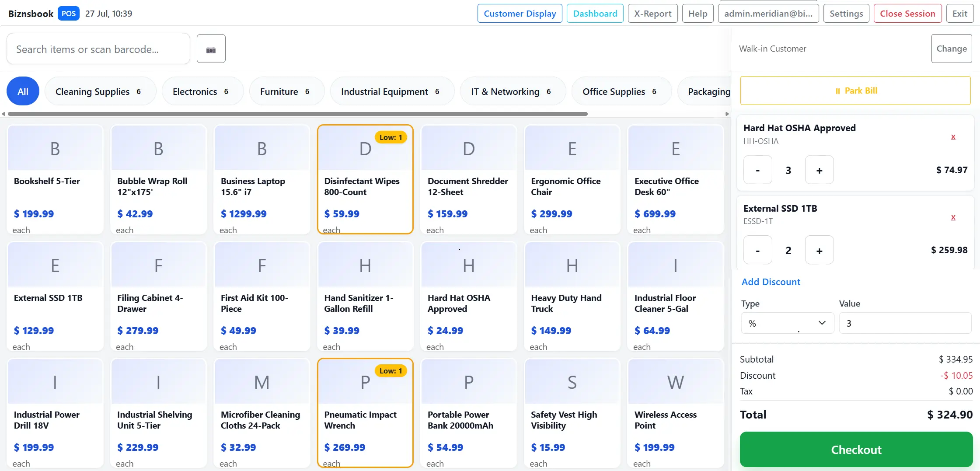Add Industrial Floor Cleaner 5-Gal to cart
Screen dimensions: 980x471
point(676,297)
